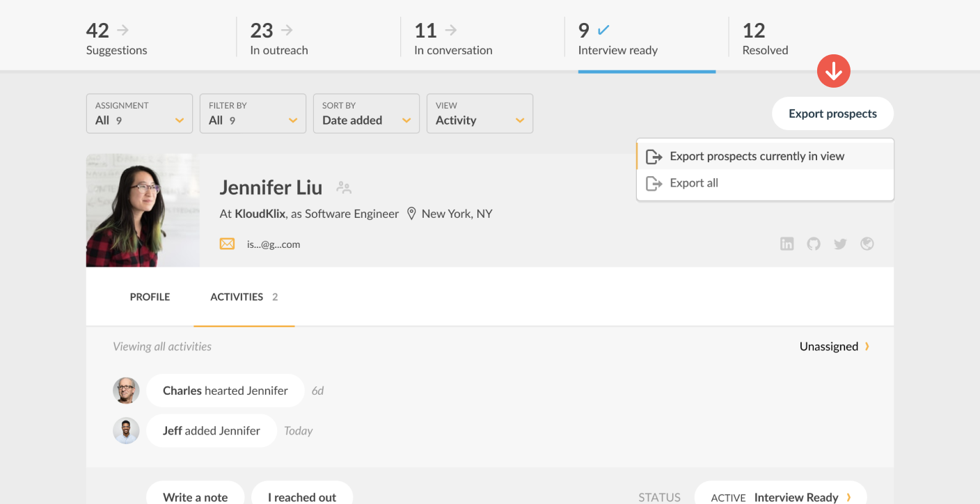This screenshot has height=504, width=980.
Task: Open the Assignment dropdown
Action: tap(139, 113)
